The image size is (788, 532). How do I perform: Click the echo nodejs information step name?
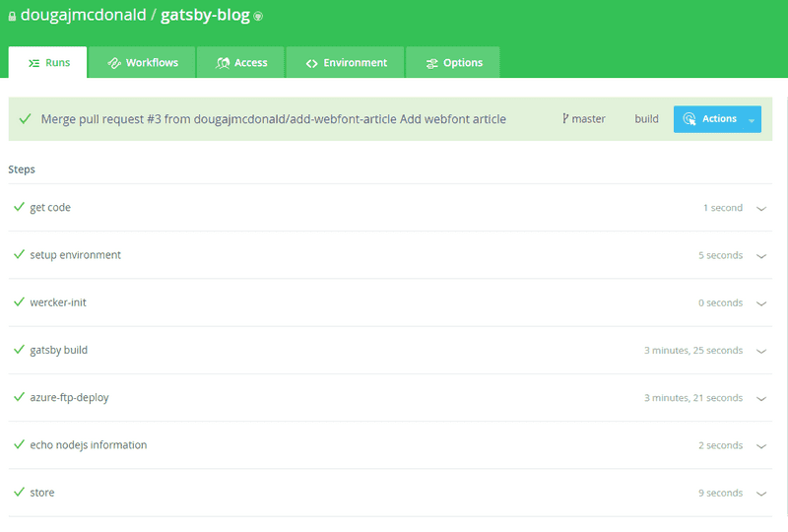(x=89, y=445)
